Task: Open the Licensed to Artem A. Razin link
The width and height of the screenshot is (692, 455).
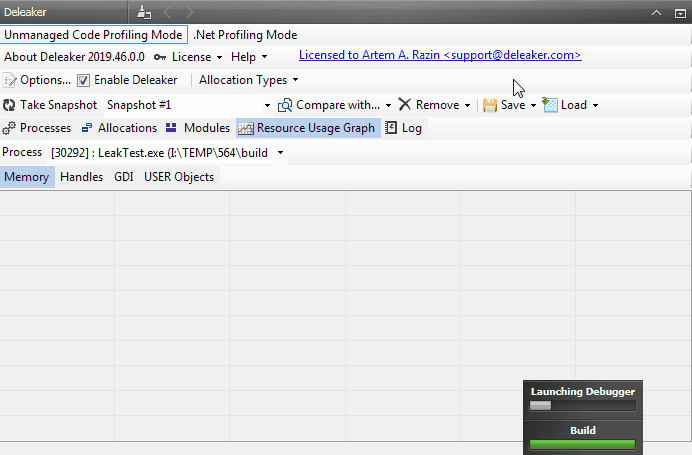Action: 440,55
